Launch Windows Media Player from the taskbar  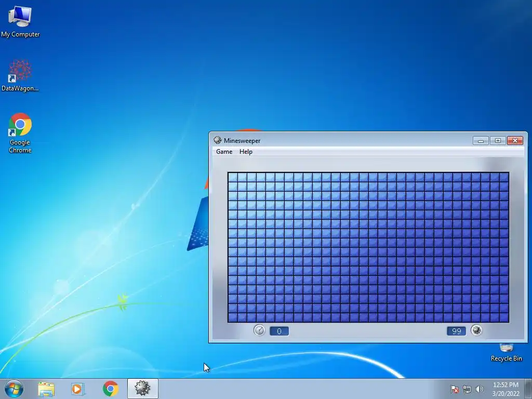(78, 389)
